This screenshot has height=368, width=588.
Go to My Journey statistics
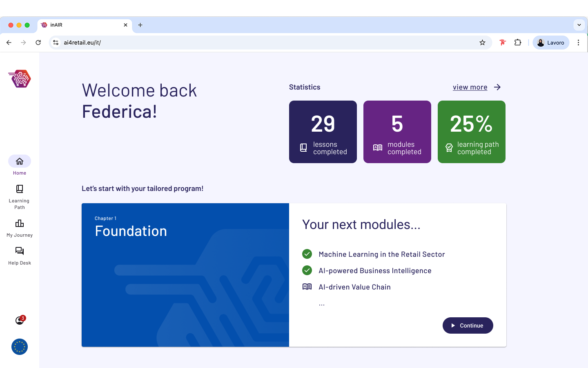20,228
